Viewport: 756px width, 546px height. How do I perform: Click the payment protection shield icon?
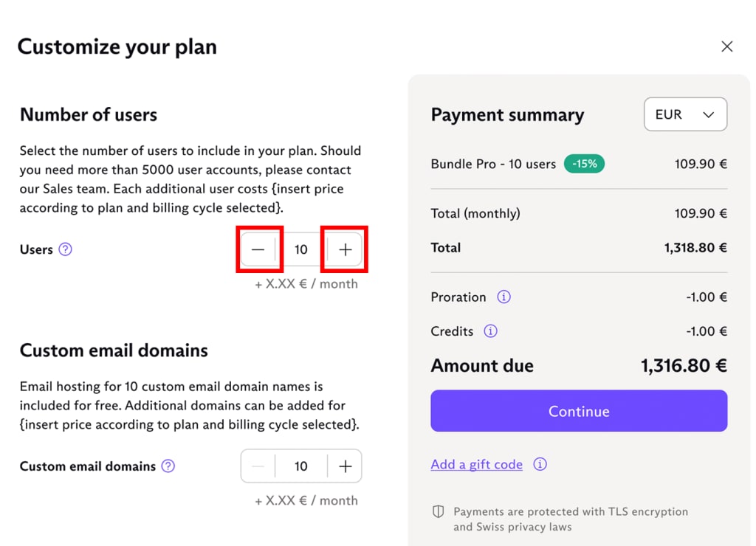tap(437, 511)
